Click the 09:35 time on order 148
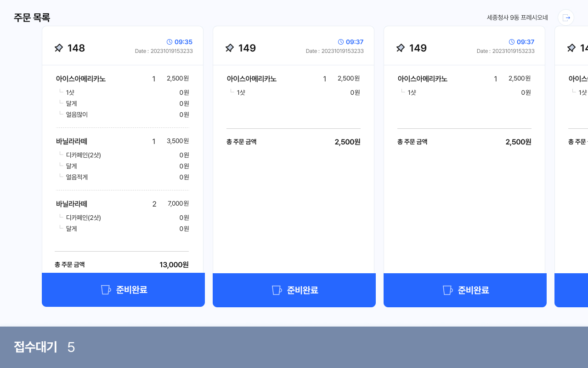Screen dimensions: 588x368 pos(183,42)
